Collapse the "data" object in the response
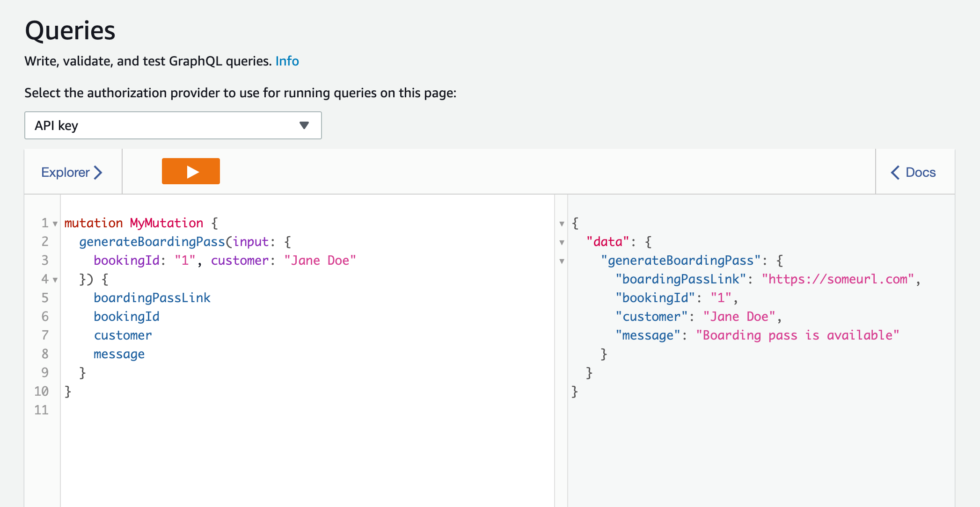This screenshot has height=507, width=980. click(562, 243)
